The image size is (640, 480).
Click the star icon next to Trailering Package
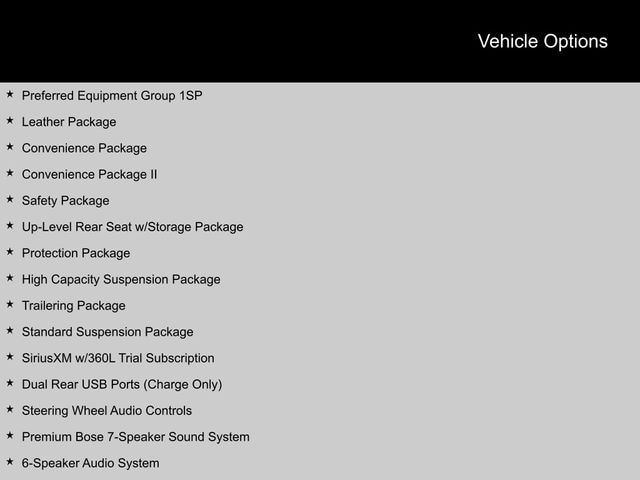click(x=10, y=305)
